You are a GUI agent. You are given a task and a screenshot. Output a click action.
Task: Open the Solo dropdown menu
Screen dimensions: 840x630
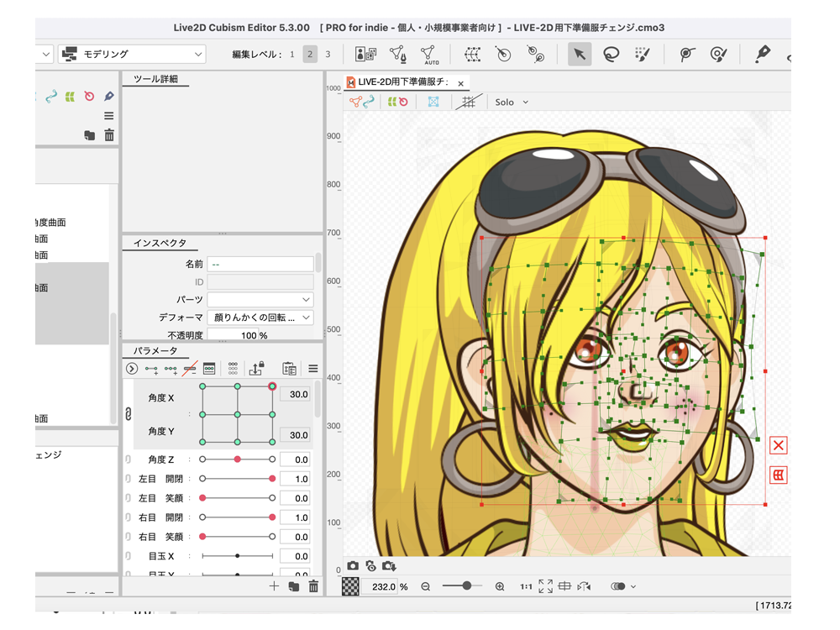coord(512,102)
